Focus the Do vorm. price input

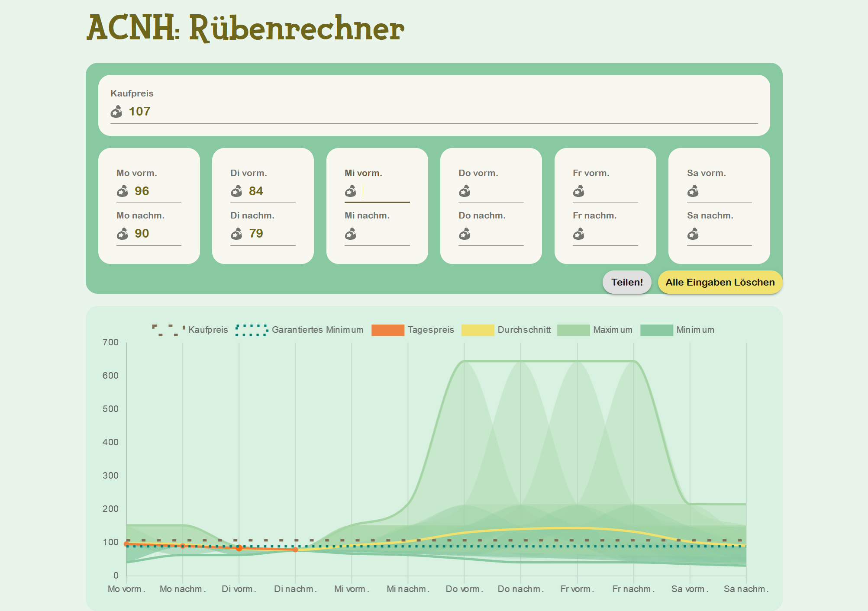point(500,191)
